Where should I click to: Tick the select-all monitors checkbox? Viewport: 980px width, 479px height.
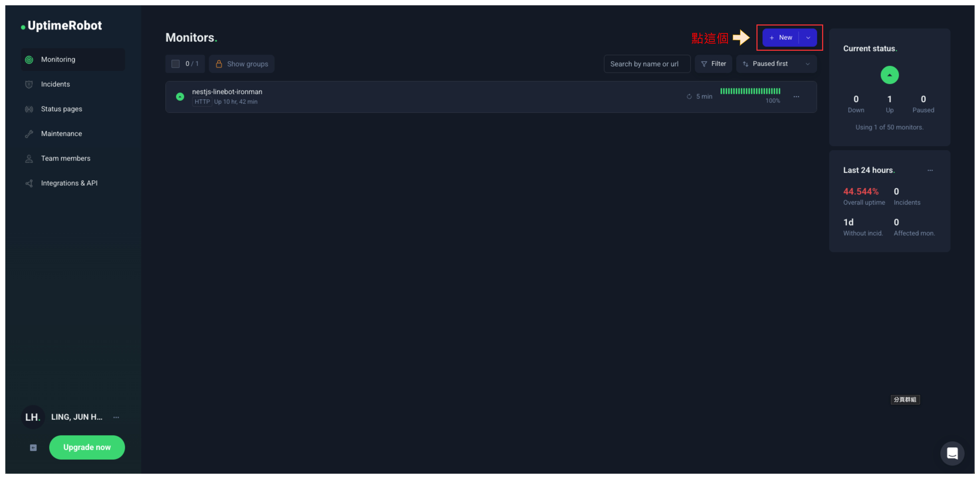tap(175, 64)
